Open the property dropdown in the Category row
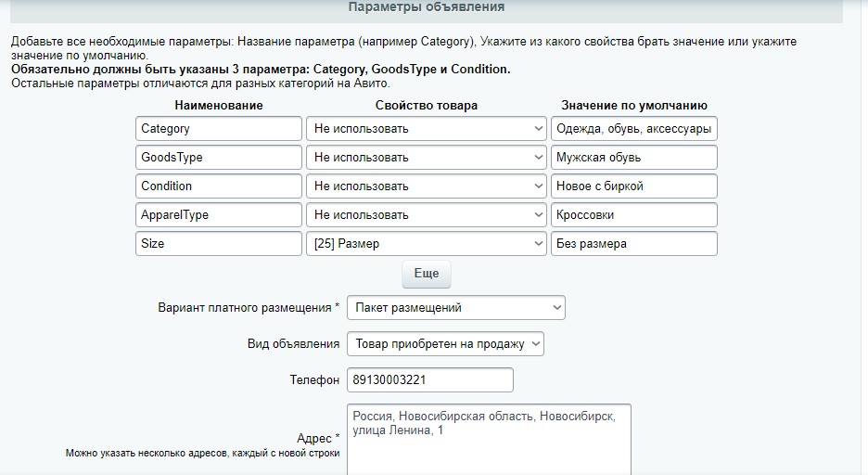The height and width of the screenshot is (475, 868). click(427, 129)
